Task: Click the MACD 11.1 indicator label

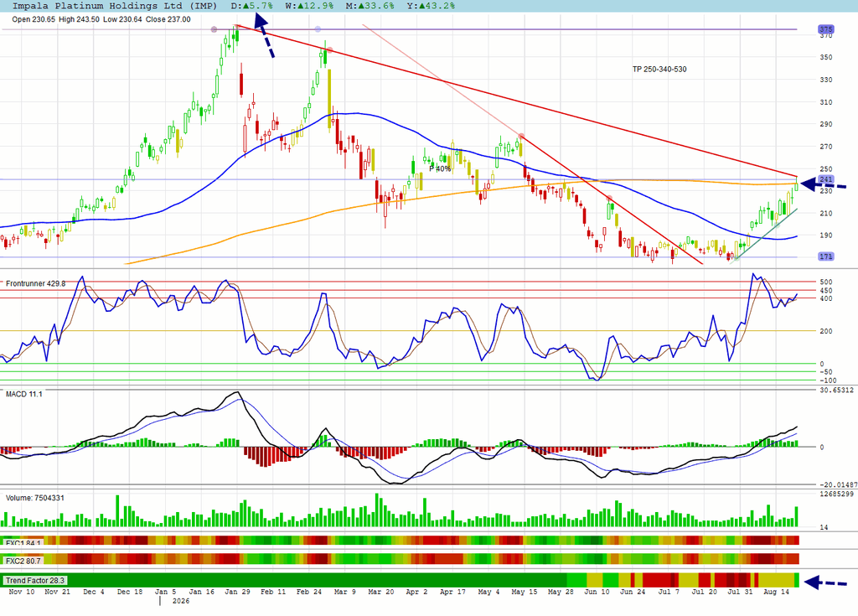Action: pyautogui.click(x=24, y=394)
